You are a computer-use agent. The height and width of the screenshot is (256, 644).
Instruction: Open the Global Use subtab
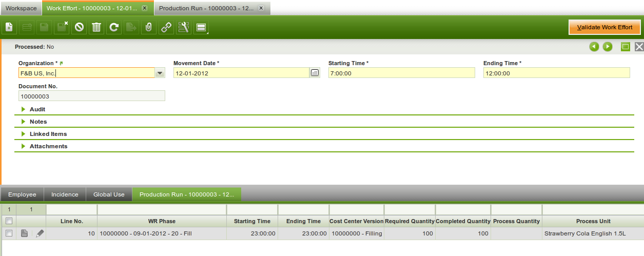coord(109,194)
